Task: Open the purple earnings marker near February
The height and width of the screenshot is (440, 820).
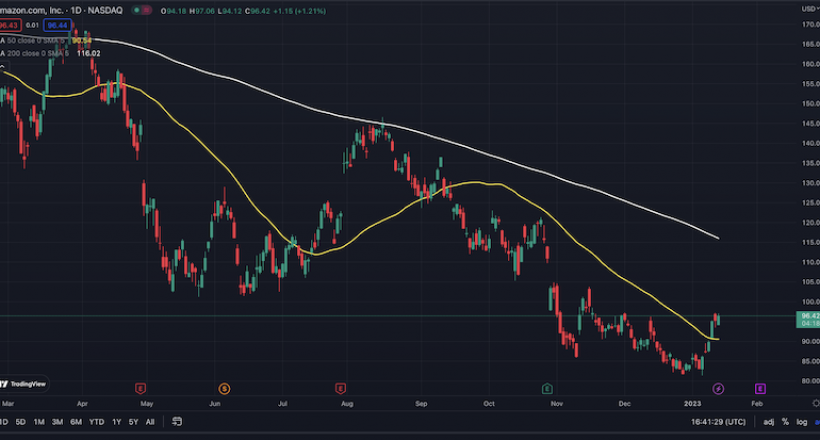Action: coord(760,388)
